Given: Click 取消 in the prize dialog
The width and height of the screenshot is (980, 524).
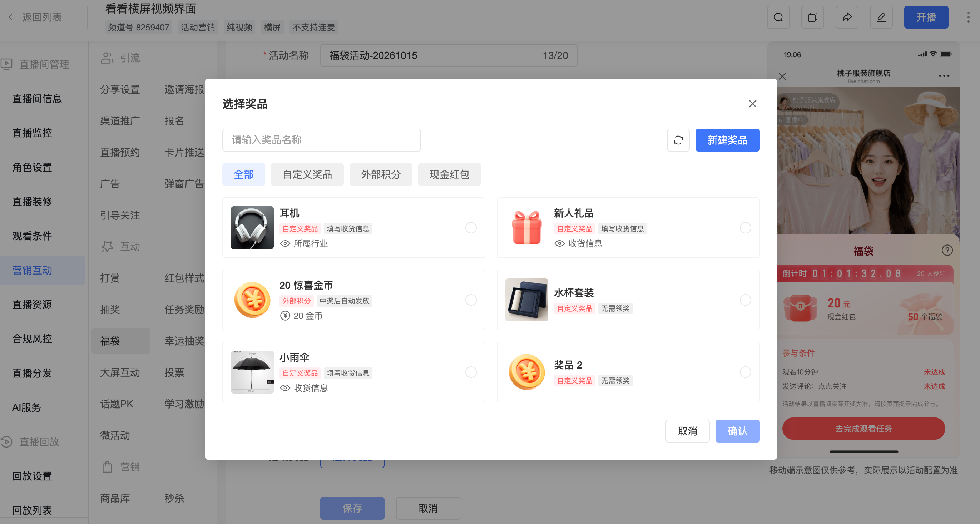Looking at the screenshot, I should 687,431.
